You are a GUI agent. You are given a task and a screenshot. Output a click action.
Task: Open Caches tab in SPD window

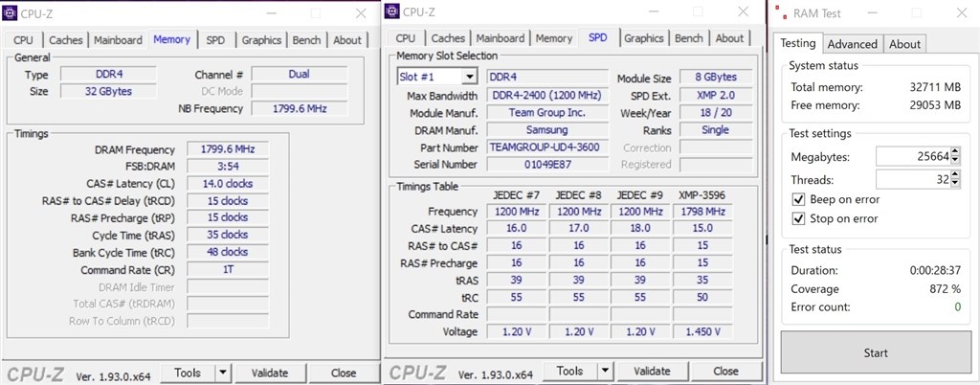448,38
